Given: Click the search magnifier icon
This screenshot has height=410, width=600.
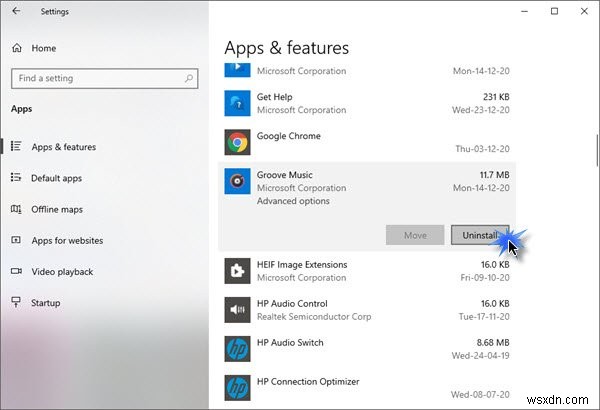Looking at the screenshot, I should (189, 78).
